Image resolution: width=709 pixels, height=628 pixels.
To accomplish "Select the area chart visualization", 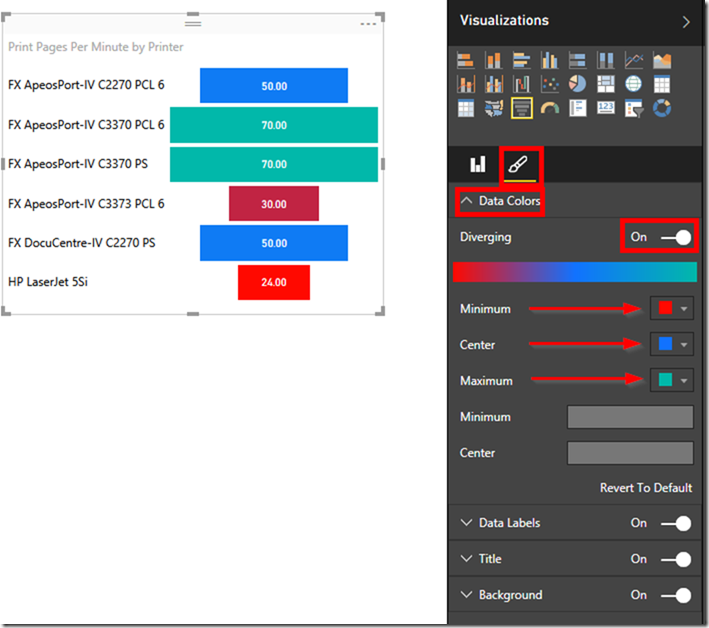I will [x=662, y=60].
